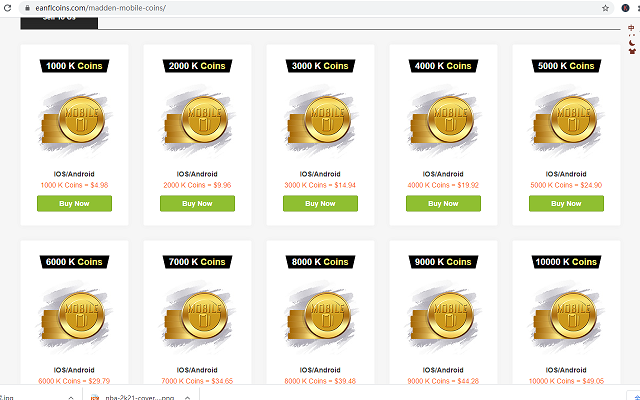The height and width of the screenshot is (400, 640).
Task: Click the 6000 K Coins gold coin image
Action: point(74,316)
